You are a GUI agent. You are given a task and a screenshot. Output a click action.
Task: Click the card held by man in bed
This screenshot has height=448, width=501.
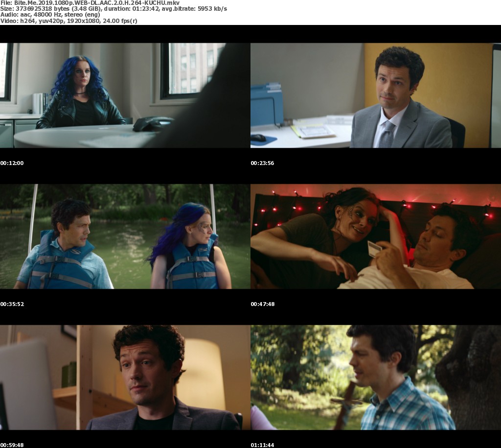point(374,249)
